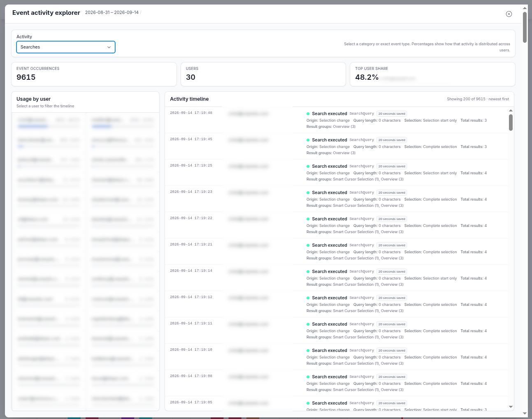The height and width of the screenshot is (419, 532).
Task: Click the timeline scrollbar down arrow
Action: click(x=511, y=407)
